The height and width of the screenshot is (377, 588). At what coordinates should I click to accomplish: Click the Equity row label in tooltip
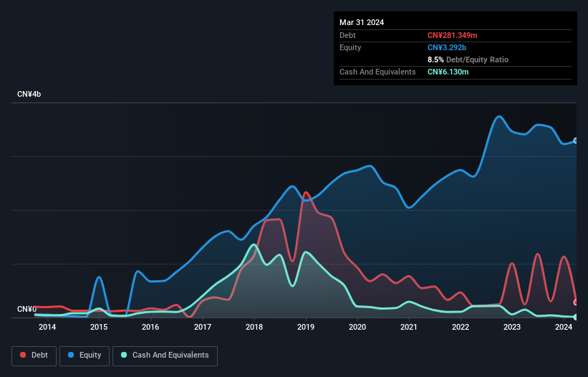coord(350,47)
